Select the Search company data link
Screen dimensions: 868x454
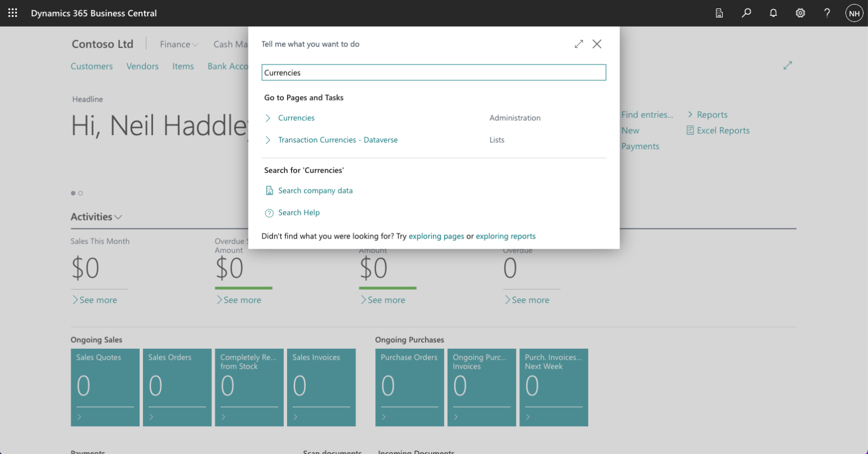[315, 191]
